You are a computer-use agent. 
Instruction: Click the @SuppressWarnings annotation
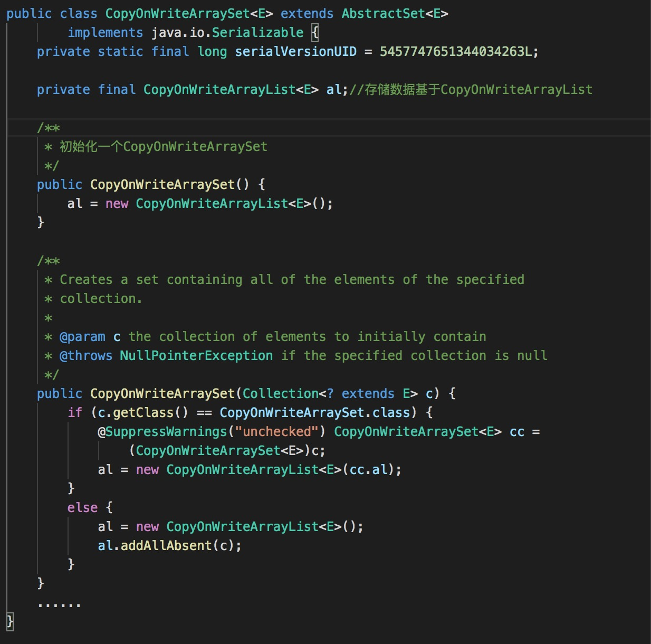[x=162, y=432]
